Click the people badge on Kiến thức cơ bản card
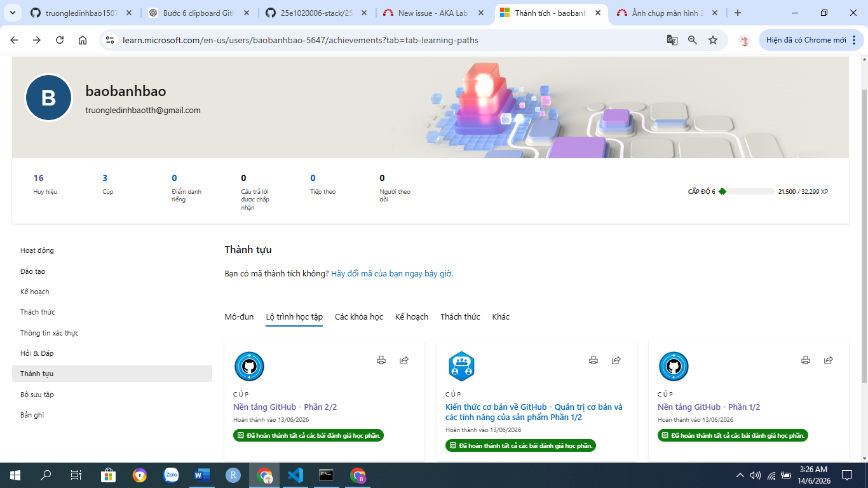Image resolution: width=868 pixels, height=488 pixels. 461,367
